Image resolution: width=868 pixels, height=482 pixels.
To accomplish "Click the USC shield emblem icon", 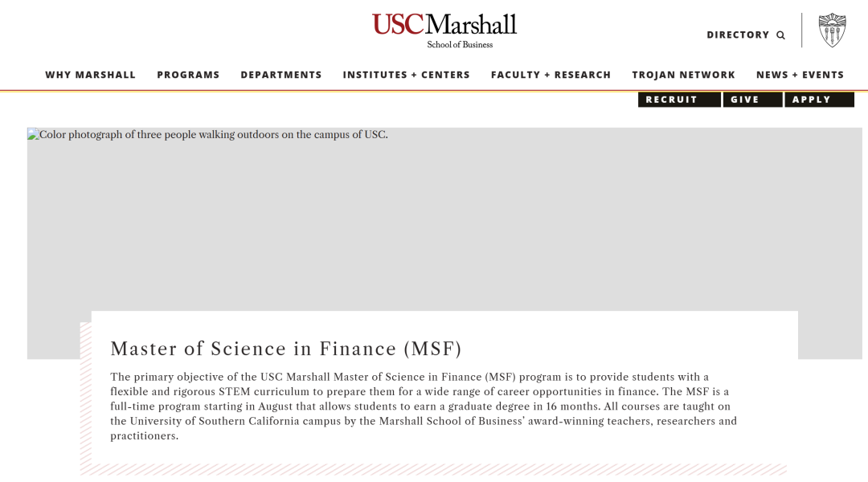I will [832, 31].
